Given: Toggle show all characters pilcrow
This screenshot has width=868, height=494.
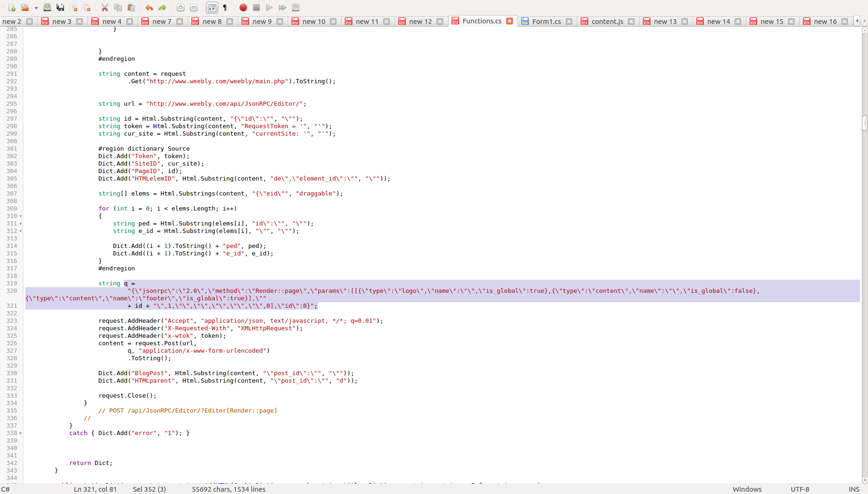Looking at the screenshot, I should (x=225, y=7).
